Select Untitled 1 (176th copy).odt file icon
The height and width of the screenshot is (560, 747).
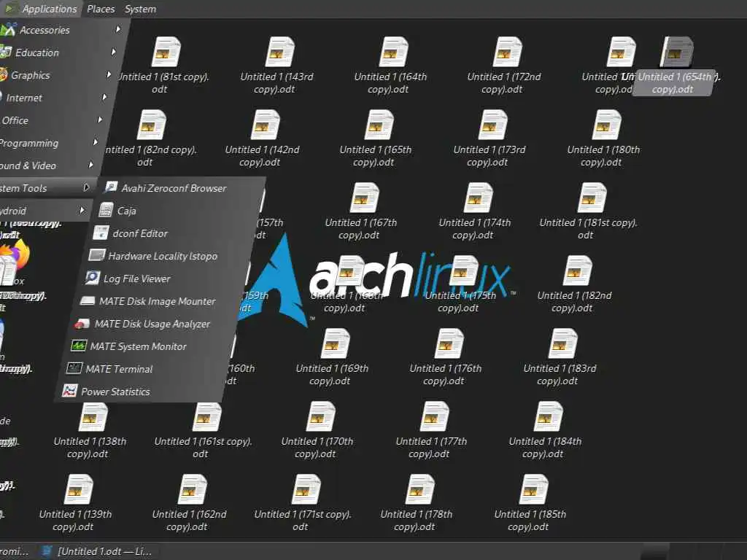[449, 343]
